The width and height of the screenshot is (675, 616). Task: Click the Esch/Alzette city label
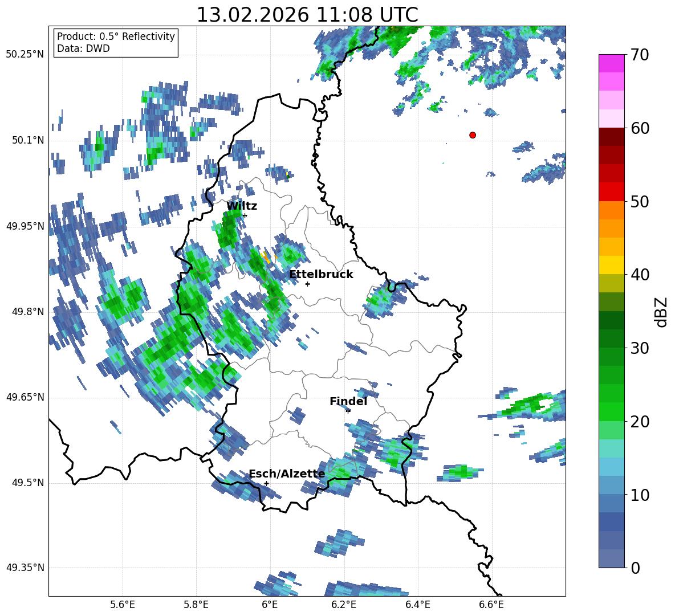pyautogui.click(x=287, y=474)
